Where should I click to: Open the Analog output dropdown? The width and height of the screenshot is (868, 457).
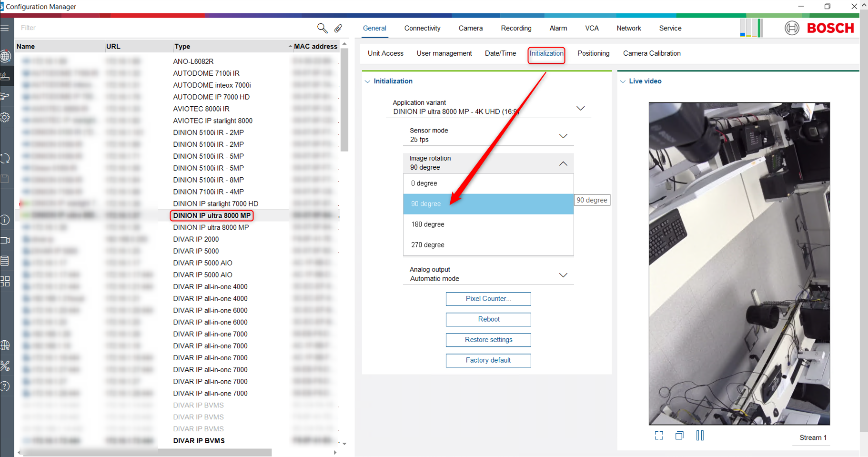pyautogui.click(x=563, y=275)
